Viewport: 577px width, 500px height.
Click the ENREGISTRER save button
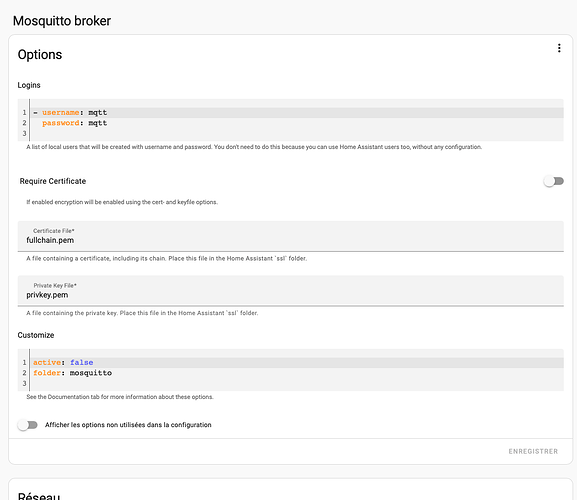pos(533,451)
